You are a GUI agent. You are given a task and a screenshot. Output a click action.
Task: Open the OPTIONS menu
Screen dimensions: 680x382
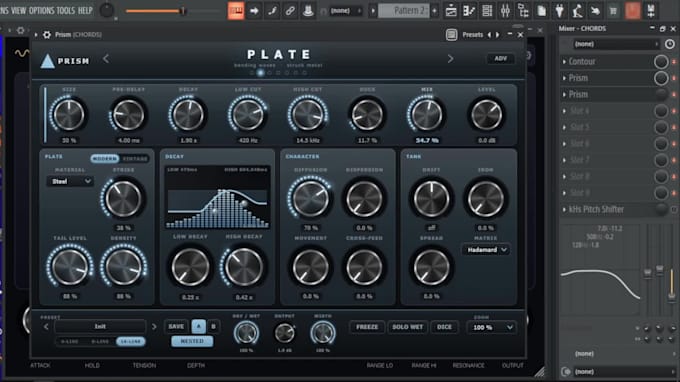click(x=42, y=10)
